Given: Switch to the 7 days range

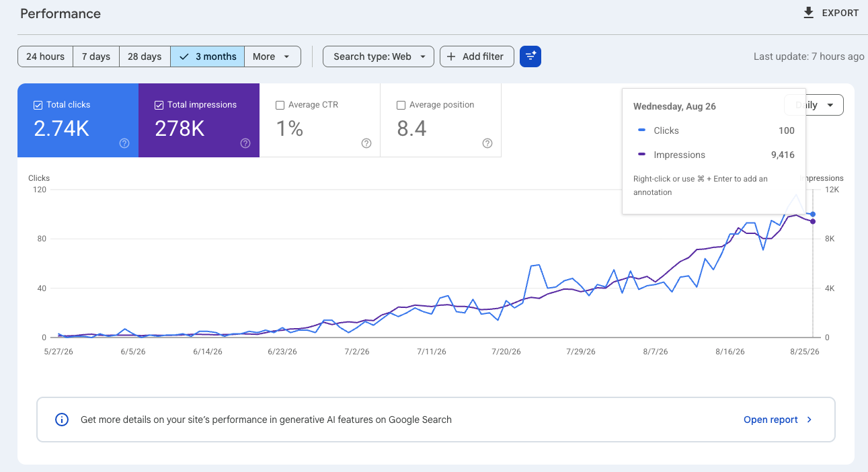Looking at the screenshot, I should (x=96, y=56).
